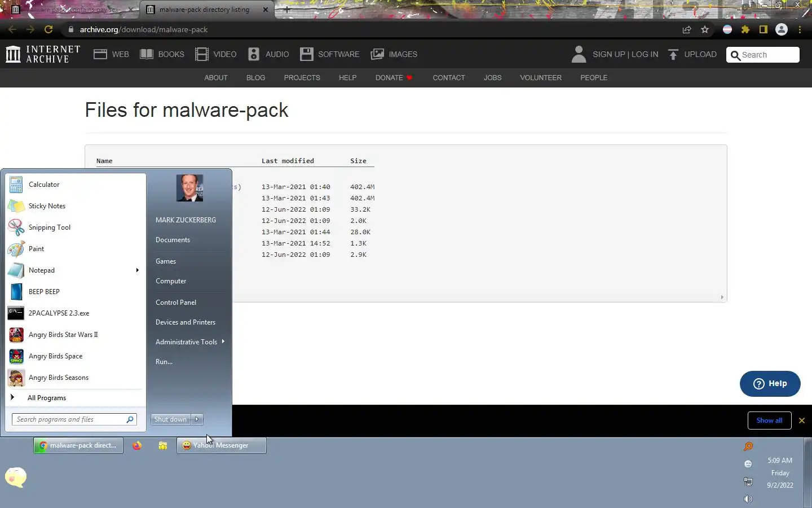Open the Chrome Extensions puzzle icon

[x=745, y=29]
